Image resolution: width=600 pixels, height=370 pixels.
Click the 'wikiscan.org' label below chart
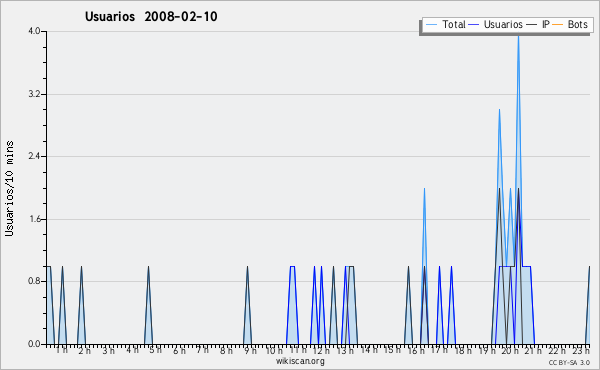[x=300, y=361]
